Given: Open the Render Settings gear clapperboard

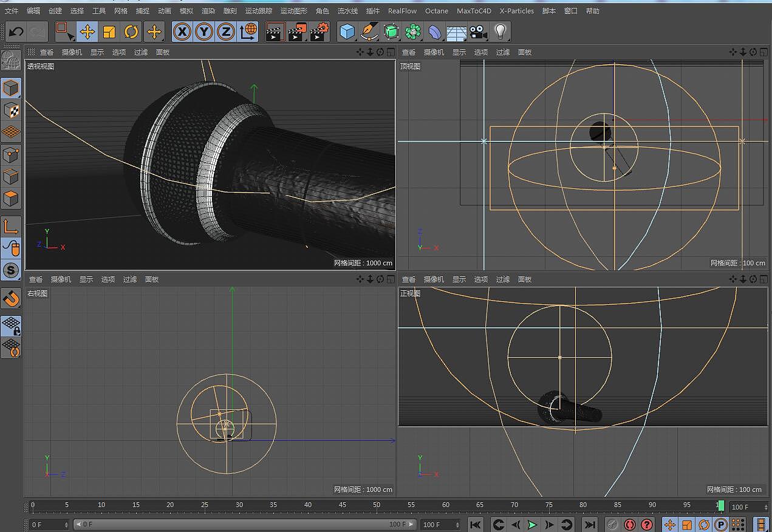Looking at the screenshot, I should (x=319, y=32).
